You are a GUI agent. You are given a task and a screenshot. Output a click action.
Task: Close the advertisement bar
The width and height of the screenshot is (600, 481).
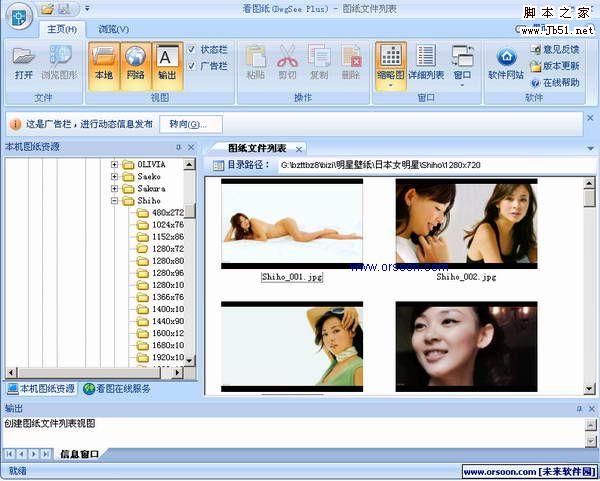point(590,118)
